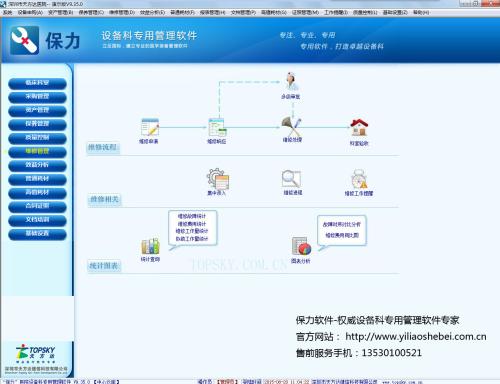Image resolution: width=500 pixels, height=384 pixels.
Task: Select 合同证照 in the left sidebar
Action: pos(37,206)
